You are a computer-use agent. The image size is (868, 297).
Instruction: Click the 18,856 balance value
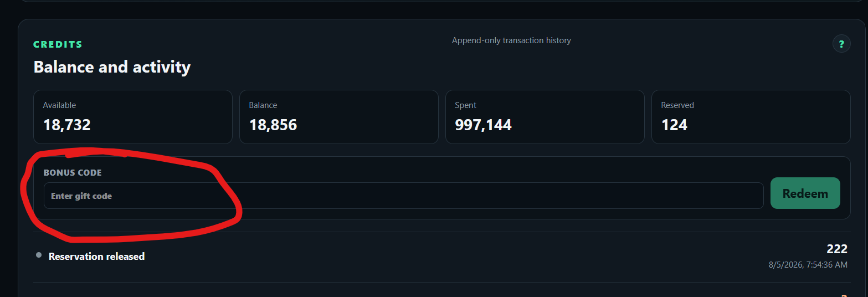pos(273,125)
